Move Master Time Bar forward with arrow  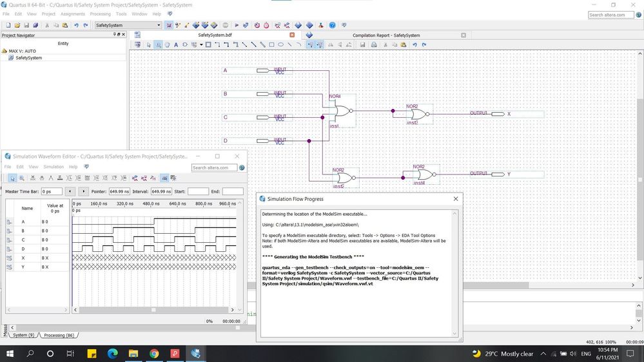[x=83, y=191]
